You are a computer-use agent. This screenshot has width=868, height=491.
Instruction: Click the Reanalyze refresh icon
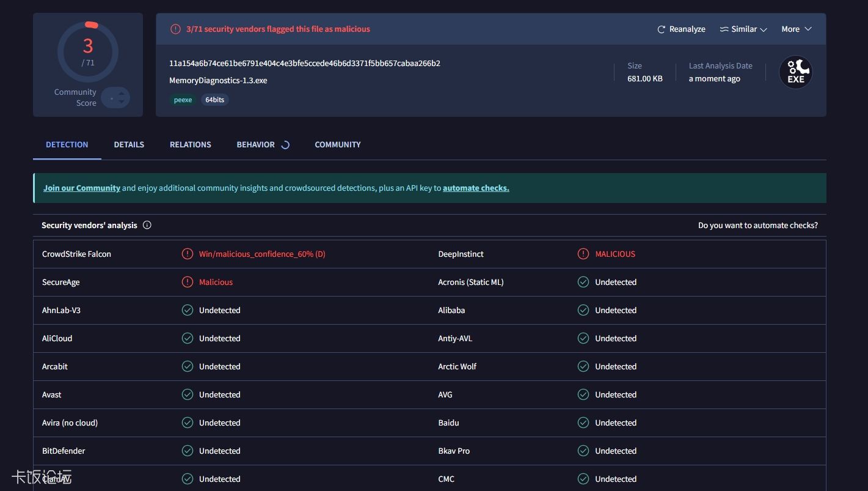(661, 29)
